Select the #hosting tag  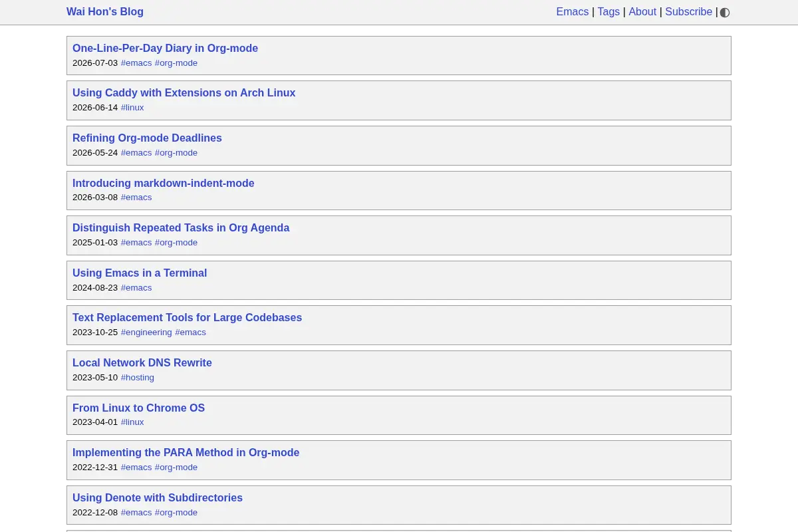138,378
